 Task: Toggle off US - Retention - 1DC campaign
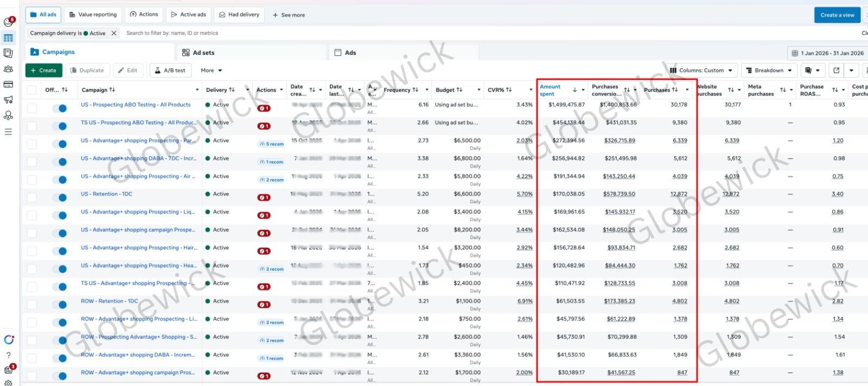click(x=59, y=197)
